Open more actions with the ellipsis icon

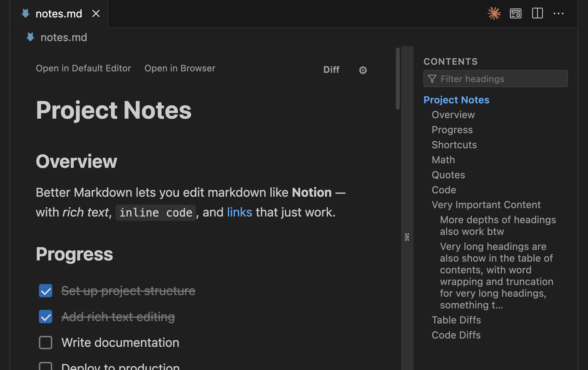pos(559,13)
